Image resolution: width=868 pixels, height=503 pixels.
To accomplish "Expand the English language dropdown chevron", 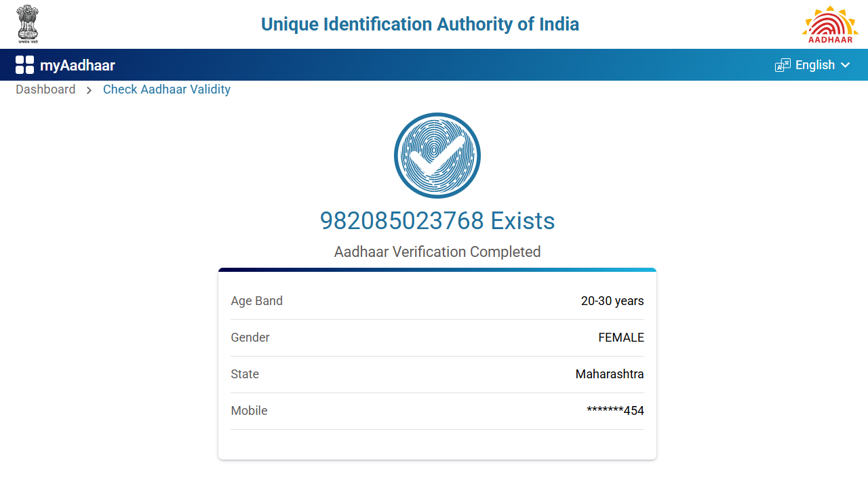I will [x=845, y=65].
